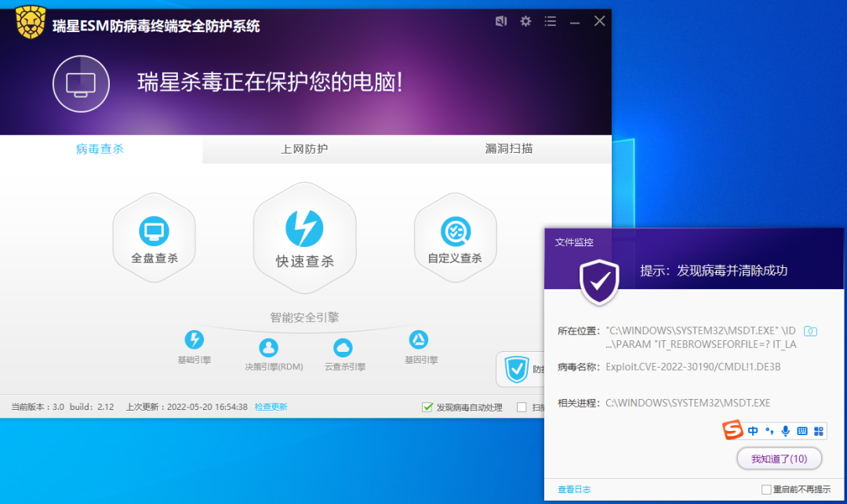
Task: Open the toolbox icon in title bar
Action: 501,21
